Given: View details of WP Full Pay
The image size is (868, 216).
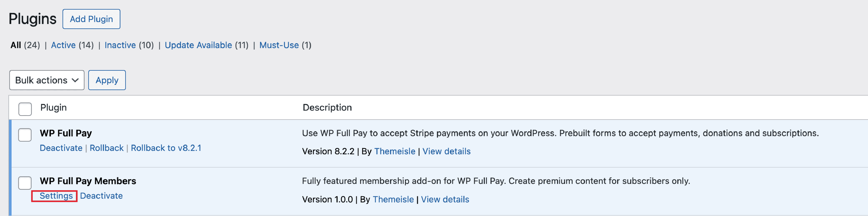Looking at the screenshot, I should pos(446,151).
